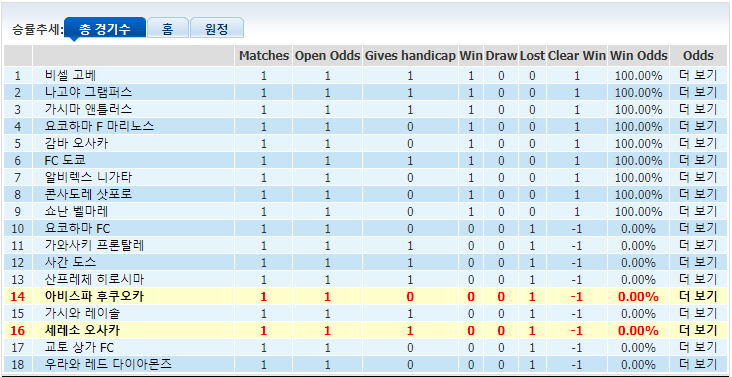Open 더 보기 for 아비스파 후쿠오카
The height and width of the screenshot is (377, 732).
pyautogui.click(x=698, y=296)
